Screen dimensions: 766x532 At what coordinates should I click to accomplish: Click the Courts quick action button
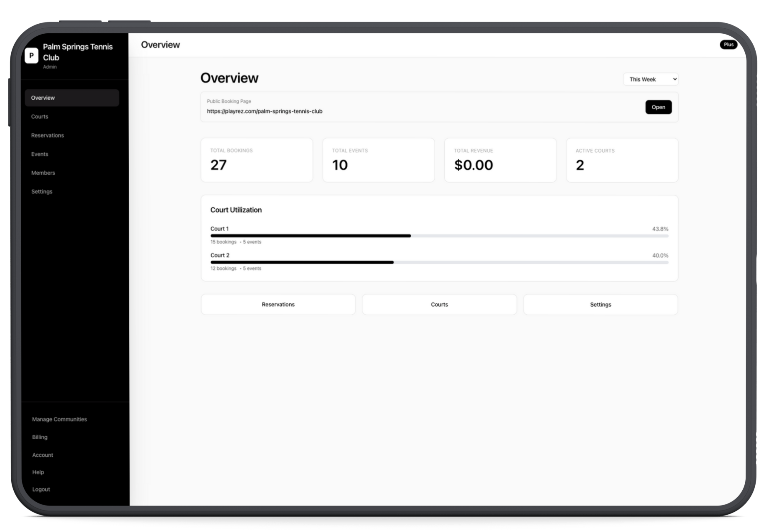(x=439, y=304)
